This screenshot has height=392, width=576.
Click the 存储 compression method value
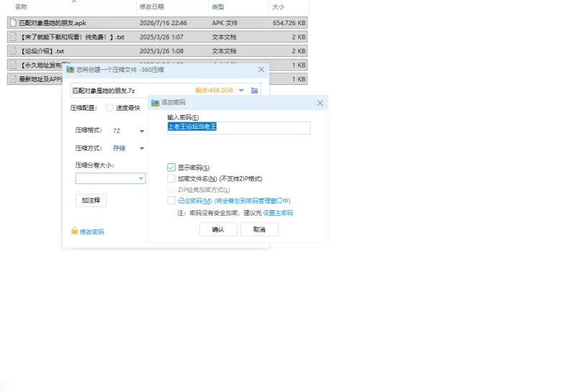coord(119,148)
